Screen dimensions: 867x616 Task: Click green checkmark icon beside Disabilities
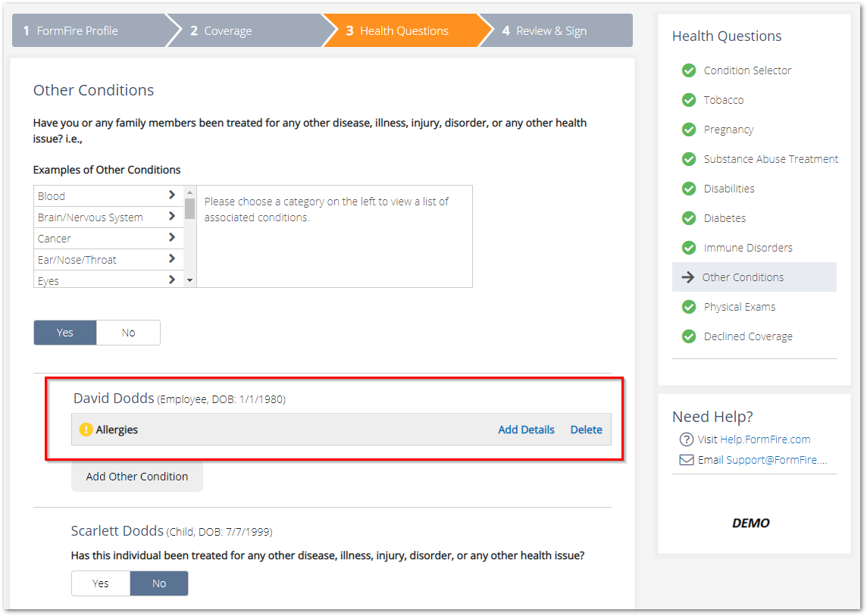coord(688,189)
